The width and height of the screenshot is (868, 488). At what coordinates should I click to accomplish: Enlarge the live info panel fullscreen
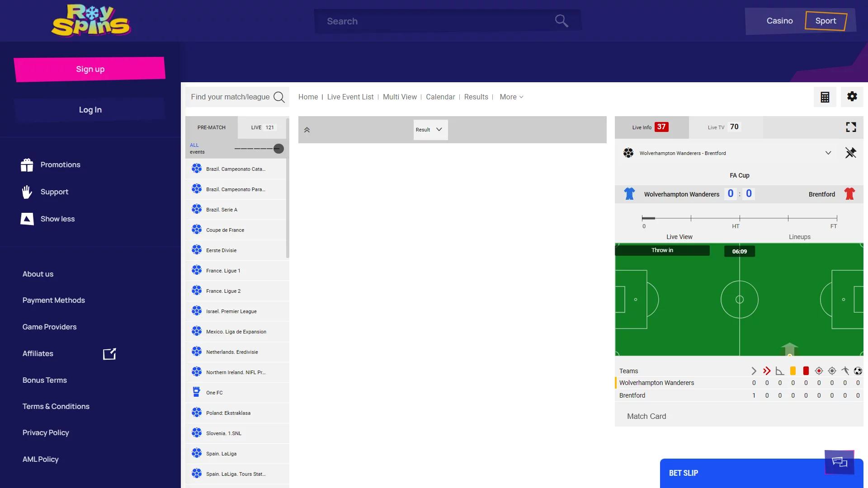pos(851,127)
